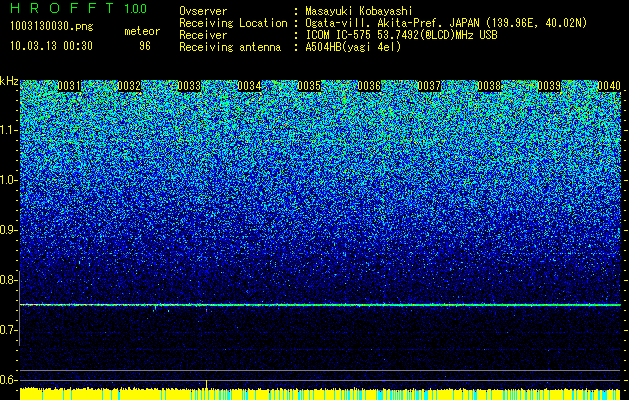This screenshot has height=400, width=629.
Task: Click the 0034 time marker
Action: 250,86
